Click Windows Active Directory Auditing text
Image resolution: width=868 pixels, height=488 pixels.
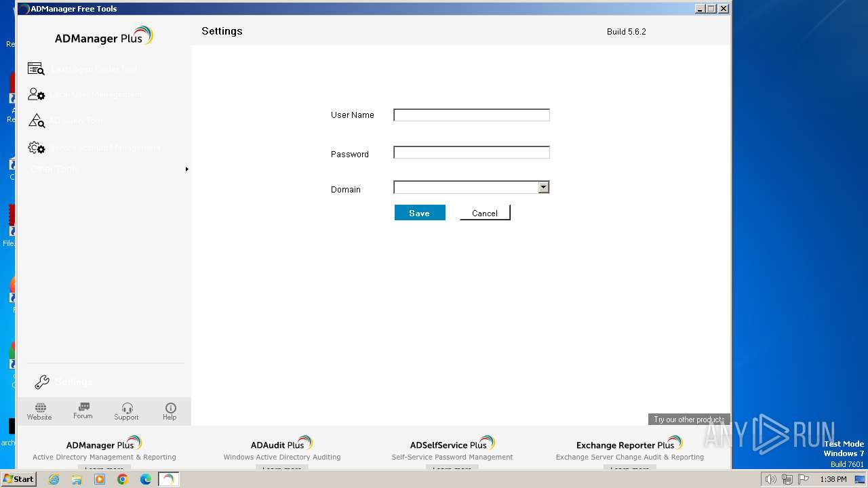click(x=282, y=457)
